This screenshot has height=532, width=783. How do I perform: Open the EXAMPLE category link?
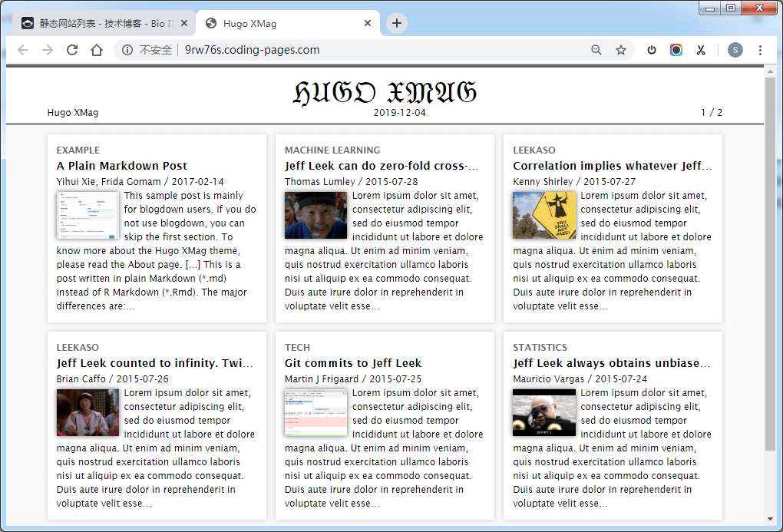pos(78,150)
